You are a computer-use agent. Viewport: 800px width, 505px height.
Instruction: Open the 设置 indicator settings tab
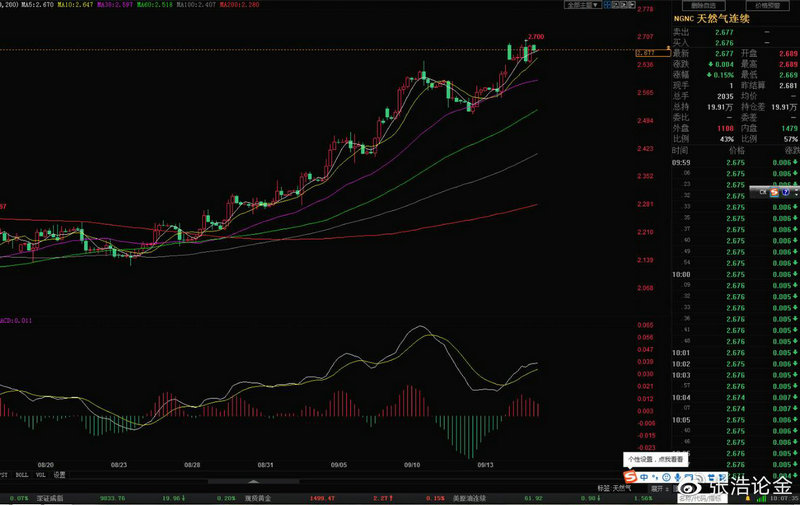pyautogui.click(x=60, y=474)
